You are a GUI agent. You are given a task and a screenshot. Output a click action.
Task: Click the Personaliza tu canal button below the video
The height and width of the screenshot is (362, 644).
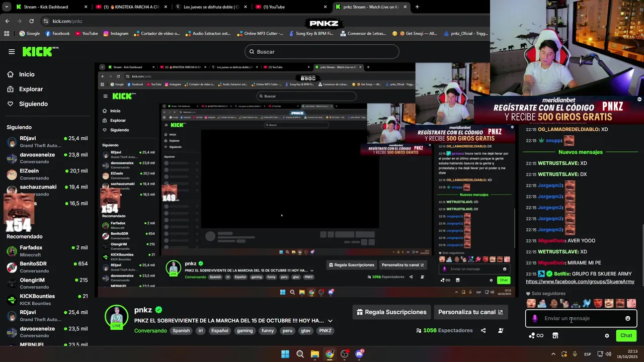[470, 312]
